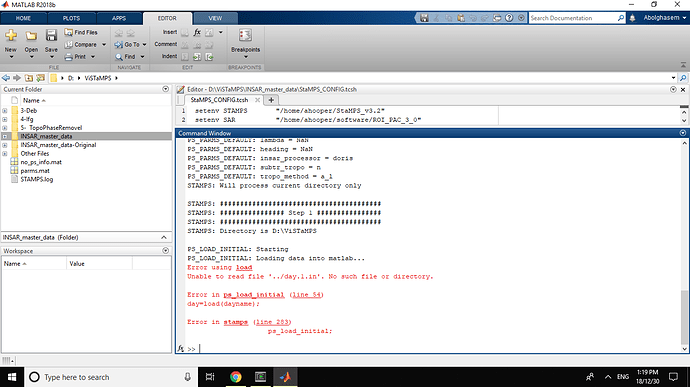Click the taskbar search box

click(110, 377)
